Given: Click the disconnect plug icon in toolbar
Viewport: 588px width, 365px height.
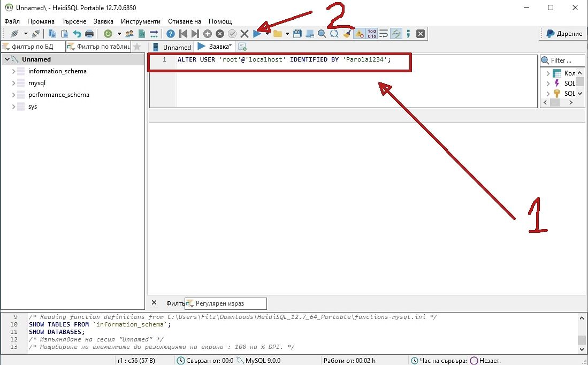Looking at the screenshot, I should [36, 34].
